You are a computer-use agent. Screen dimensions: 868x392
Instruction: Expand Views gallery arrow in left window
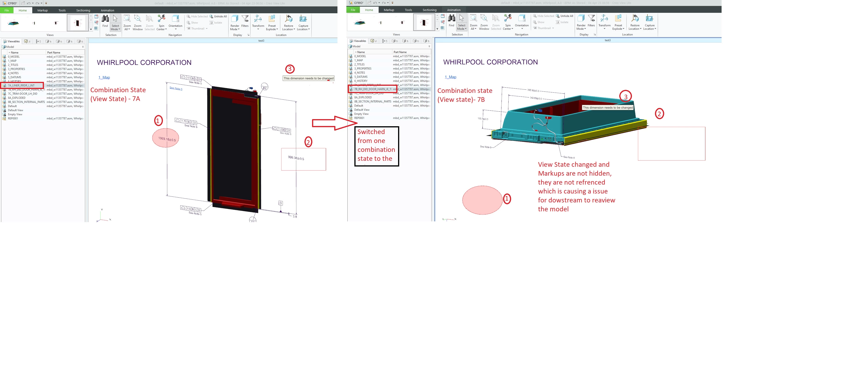pyautogui.click(x=91, y=29)
